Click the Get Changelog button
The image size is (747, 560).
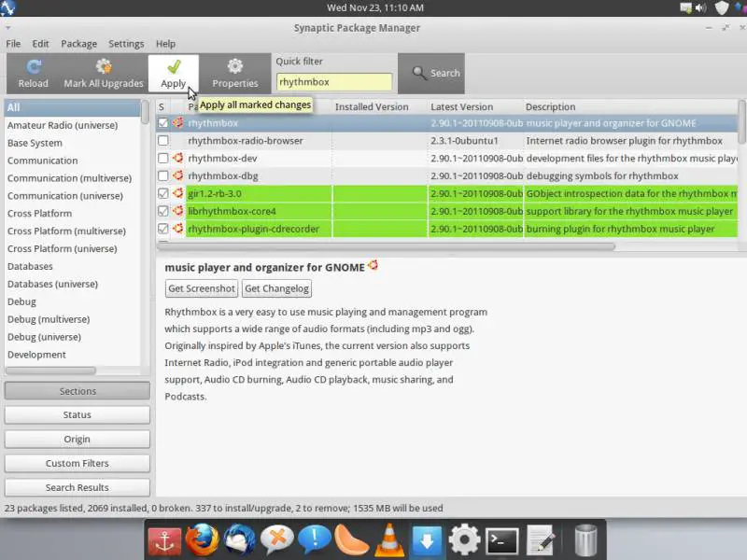276,288
